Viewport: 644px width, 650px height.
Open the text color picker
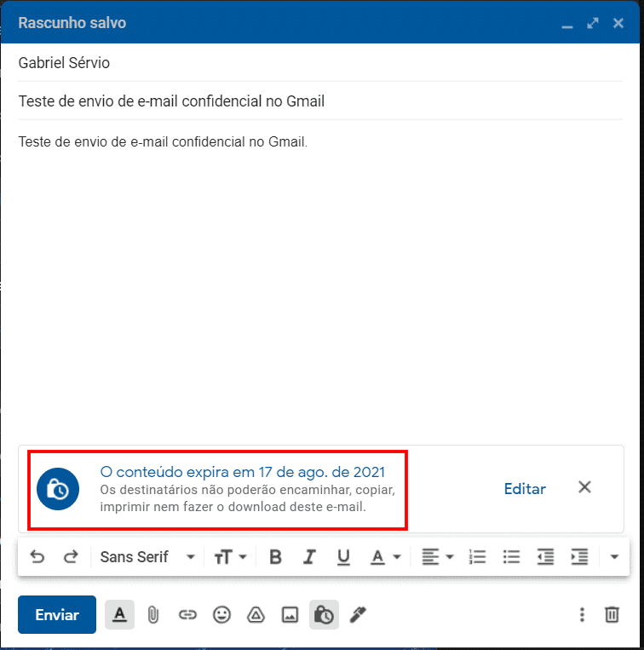[385, 557]
